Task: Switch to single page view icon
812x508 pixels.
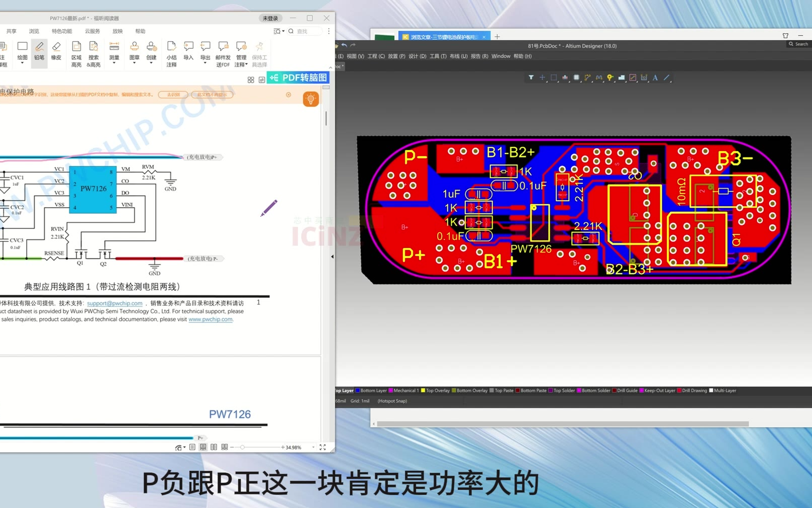Action: point(192,447)
